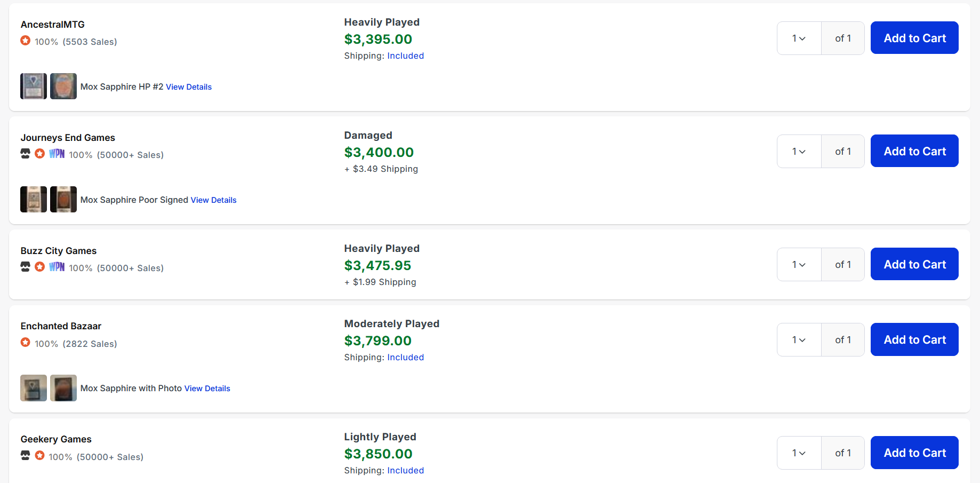Open Journeys End Games card back thumbnail
This screenshot has height=483, width=980.
[x=63, y=200]
